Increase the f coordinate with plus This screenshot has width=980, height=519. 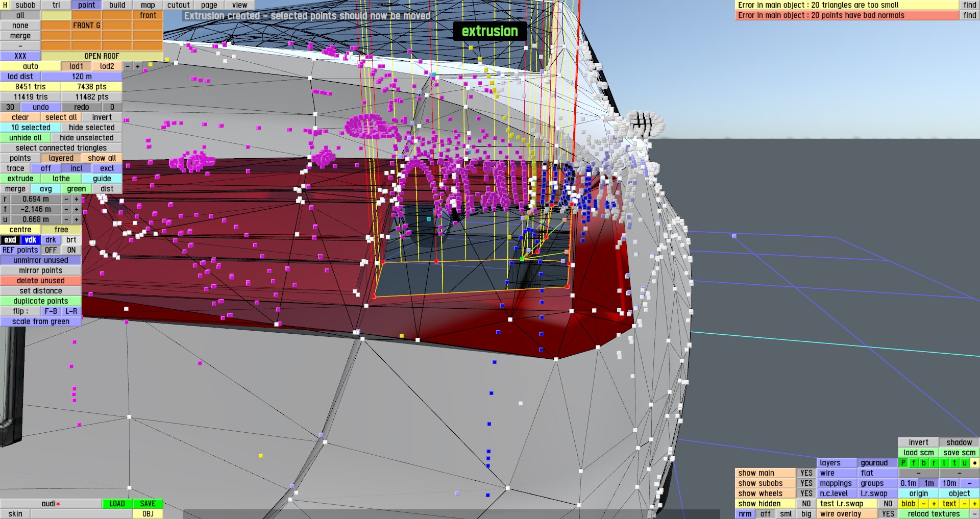[x=77, y=209]
